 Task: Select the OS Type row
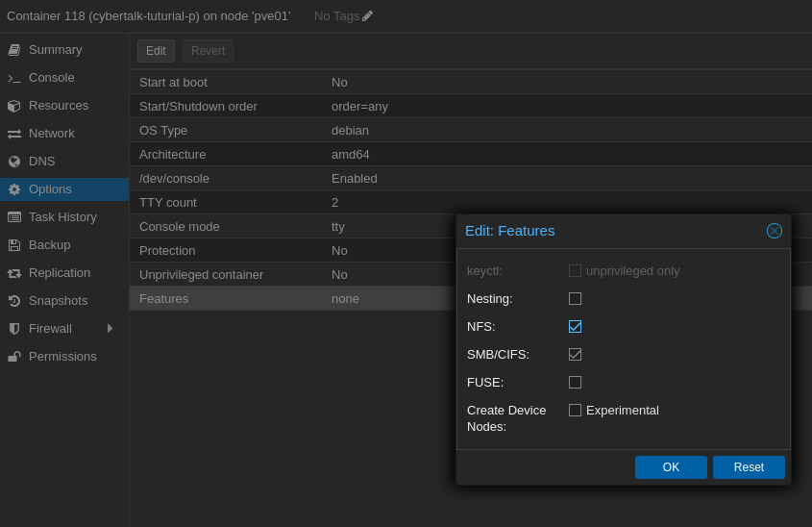click(471, 130)
